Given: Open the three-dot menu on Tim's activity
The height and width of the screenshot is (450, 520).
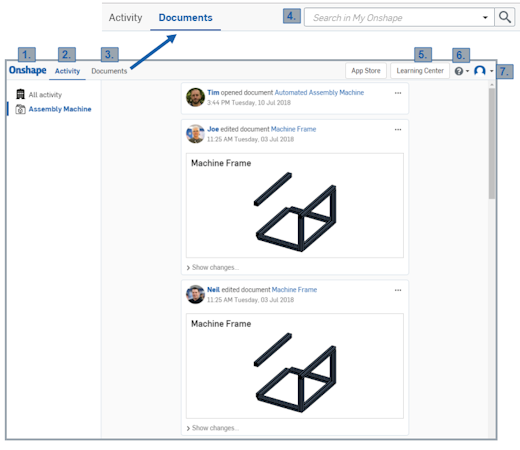Looking at the screenshot, I should pos(398,93).
